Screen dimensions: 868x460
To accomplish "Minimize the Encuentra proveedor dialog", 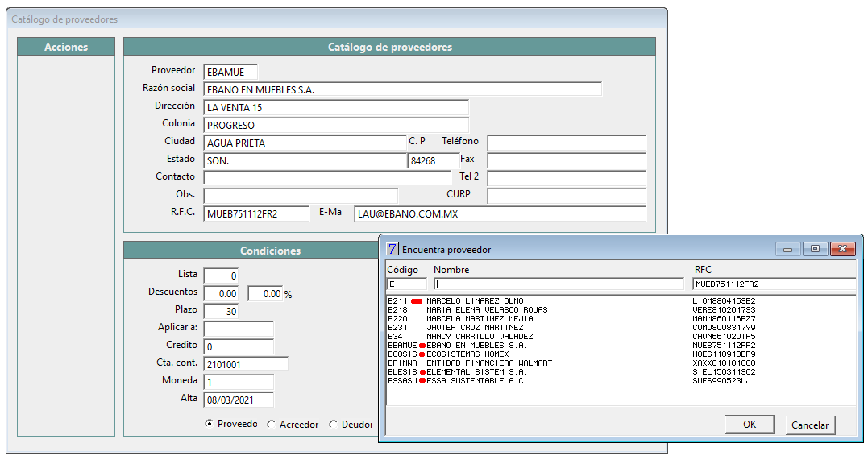I will coord(787,249).
